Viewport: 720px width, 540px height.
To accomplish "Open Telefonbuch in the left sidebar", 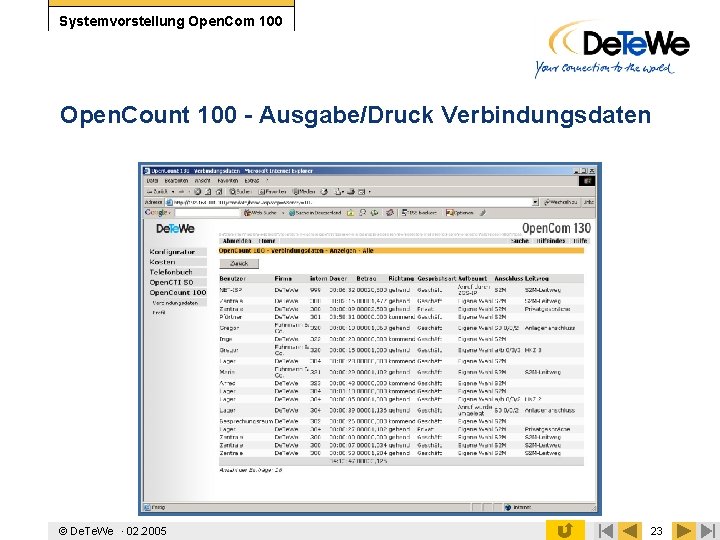I will click(176, 272).
